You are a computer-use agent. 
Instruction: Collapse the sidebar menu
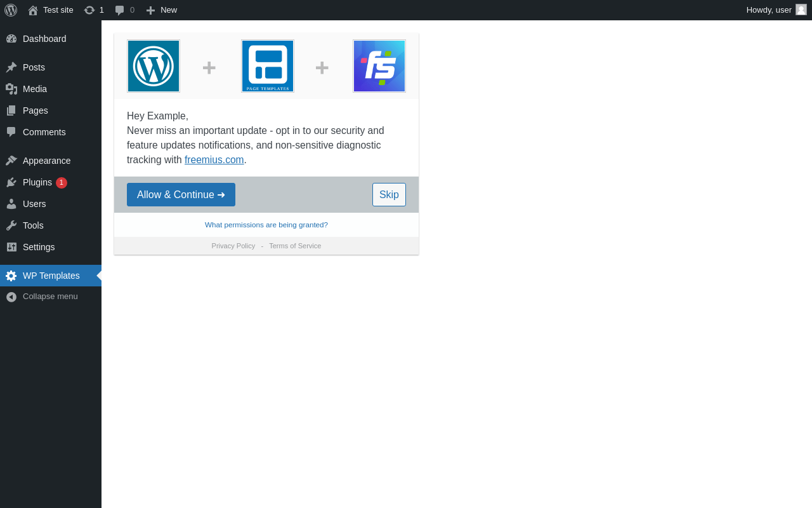click(51, 297)
